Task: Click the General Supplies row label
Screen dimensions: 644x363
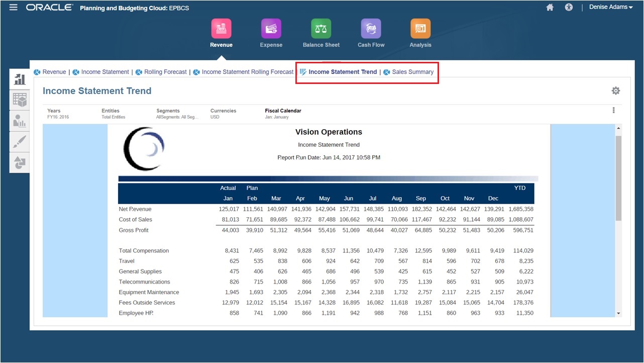Action: tap(140, 271)
